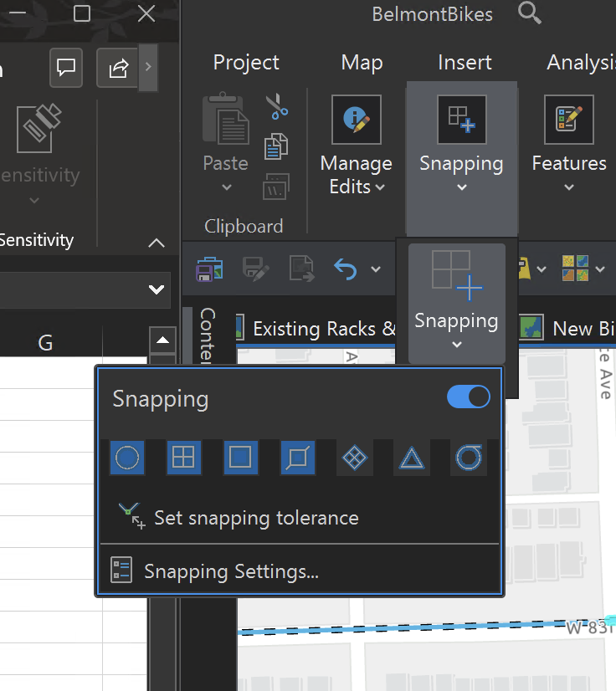Turn off the main Snapping switch
The width and height of the screenshot is (616, 691).
coord(468,397)
